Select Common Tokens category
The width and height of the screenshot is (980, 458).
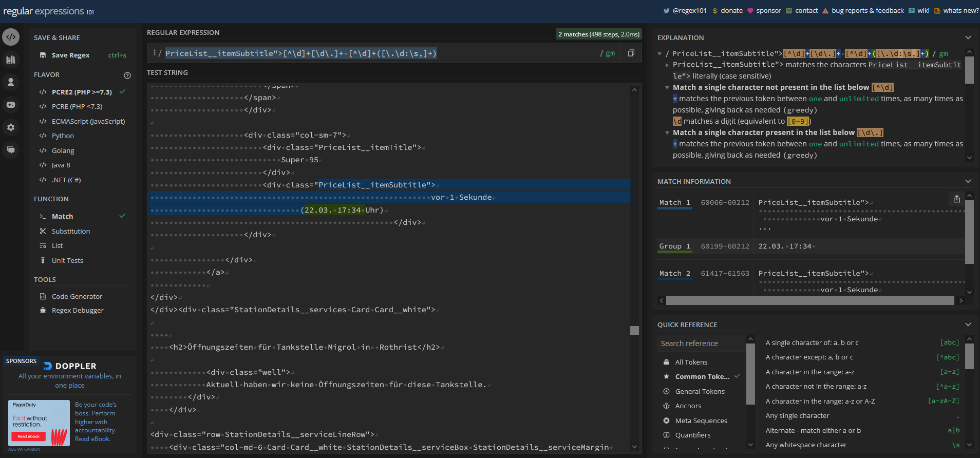(702, 376)
